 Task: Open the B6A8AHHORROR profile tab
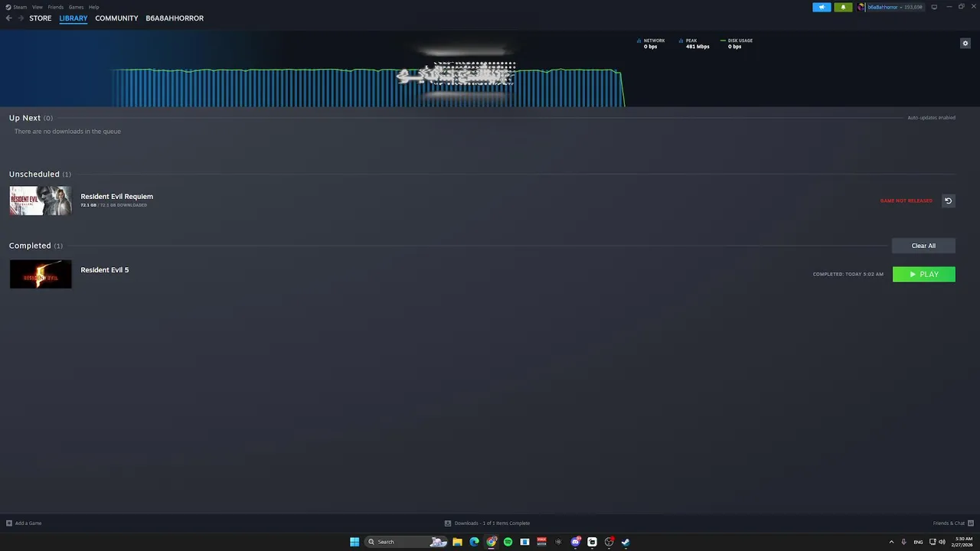[175, 18]
